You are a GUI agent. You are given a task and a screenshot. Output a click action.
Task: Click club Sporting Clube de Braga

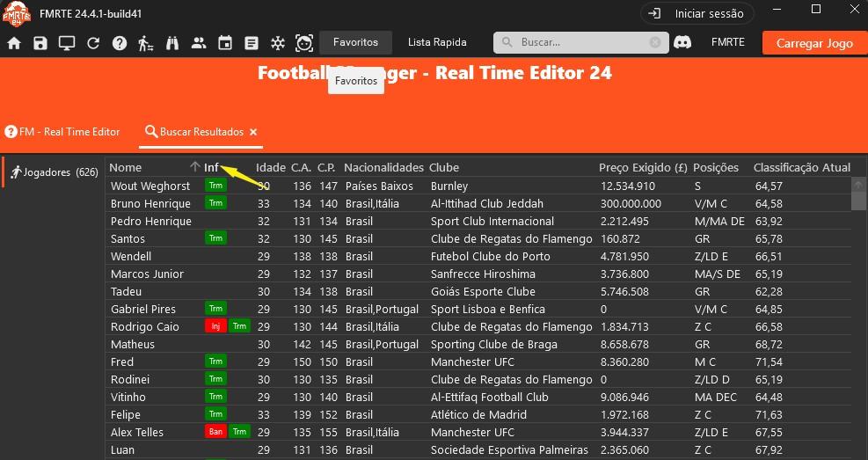pos(494,344)
